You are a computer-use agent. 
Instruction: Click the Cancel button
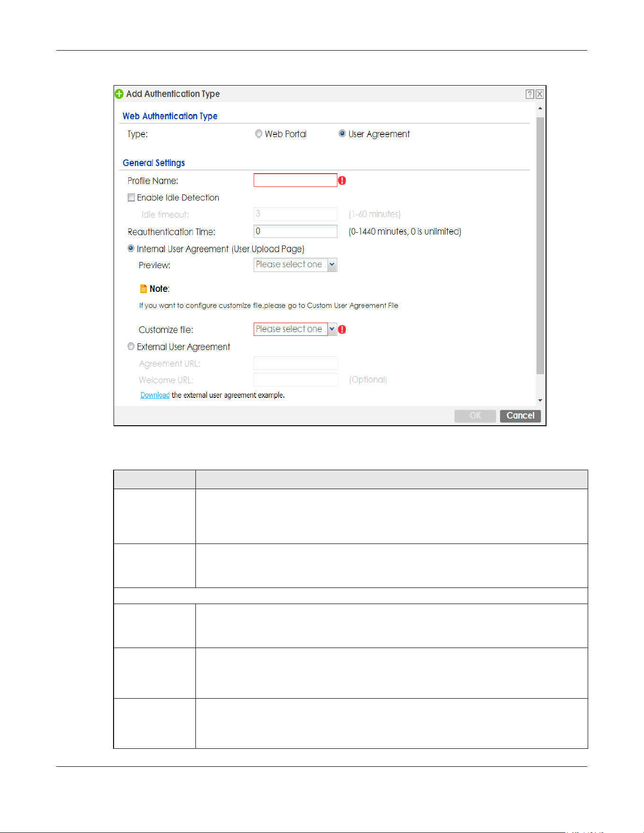pyautogui.click(x=520, y=416)
